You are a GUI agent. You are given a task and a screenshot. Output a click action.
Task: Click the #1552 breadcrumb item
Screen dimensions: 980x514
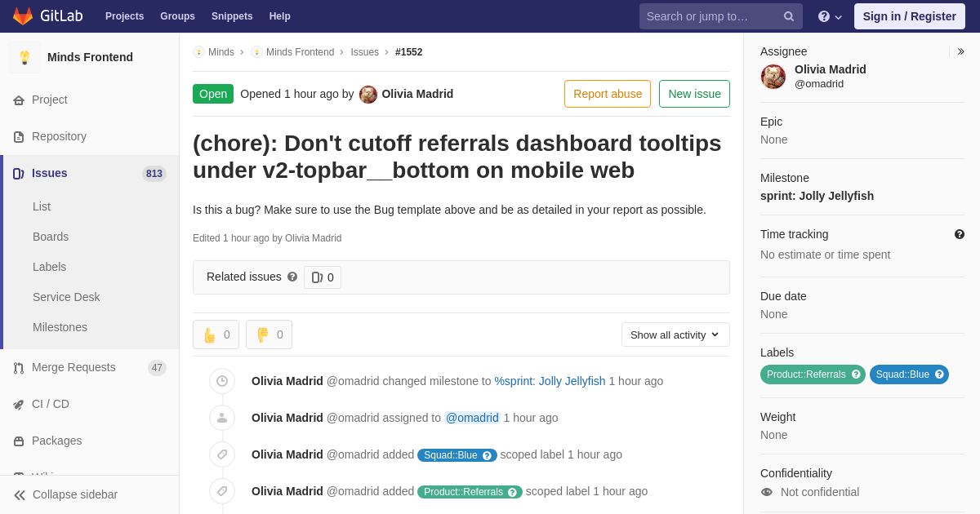click(x=408, y=52)
